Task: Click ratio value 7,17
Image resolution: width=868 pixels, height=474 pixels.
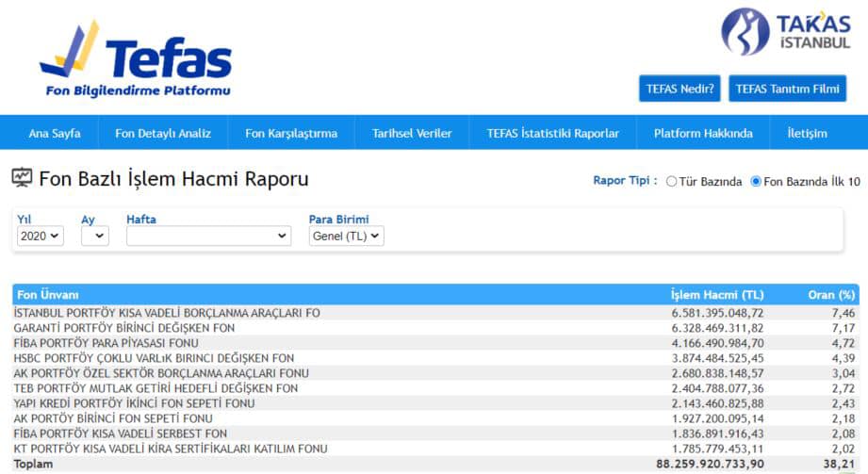Action: coord(843,328)
